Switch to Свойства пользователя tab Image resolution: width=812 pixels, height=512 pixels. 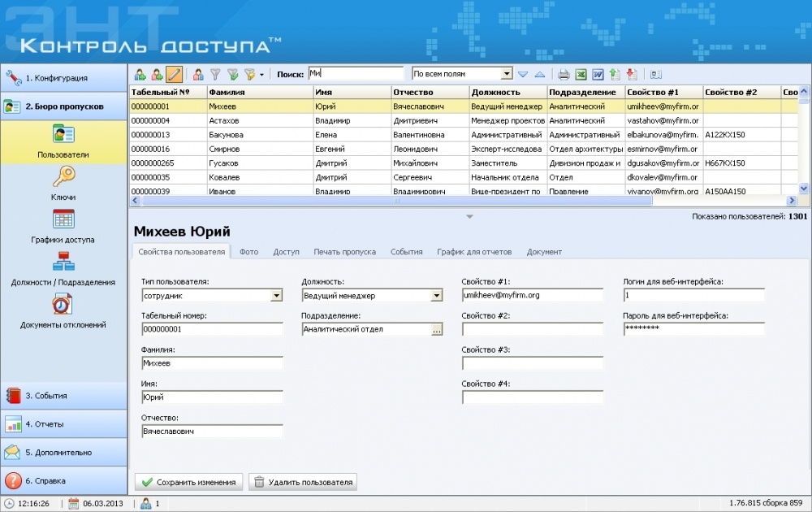[182, 252]
